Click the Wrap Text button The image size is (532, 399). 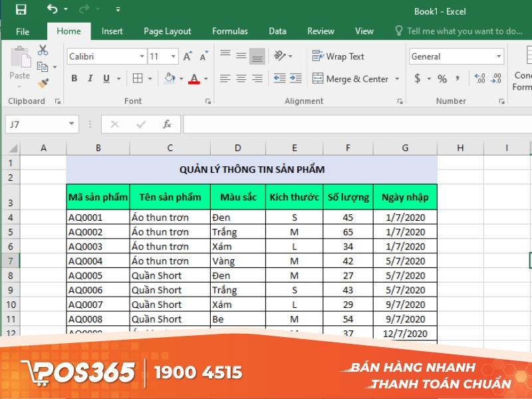(x=338, y=57)
